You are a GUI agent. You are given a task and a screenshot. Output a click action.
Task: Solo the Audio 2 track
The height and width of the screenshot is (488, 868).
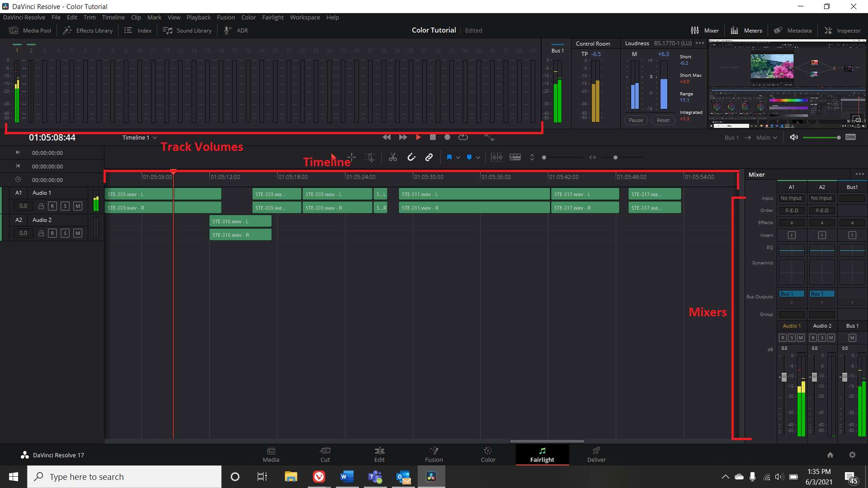[65, 233]
